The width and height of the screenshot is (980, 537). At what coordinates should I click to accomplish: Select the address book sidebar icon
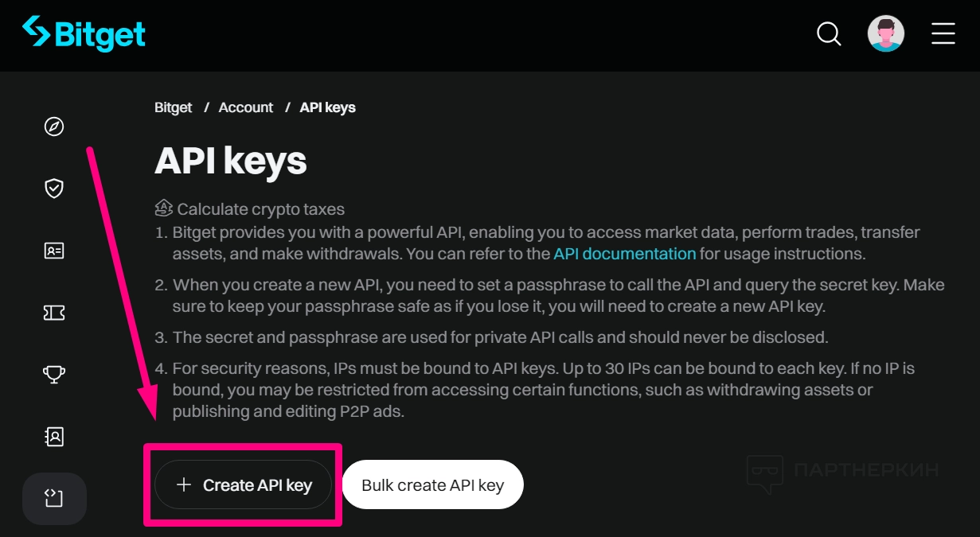point(54,436)
